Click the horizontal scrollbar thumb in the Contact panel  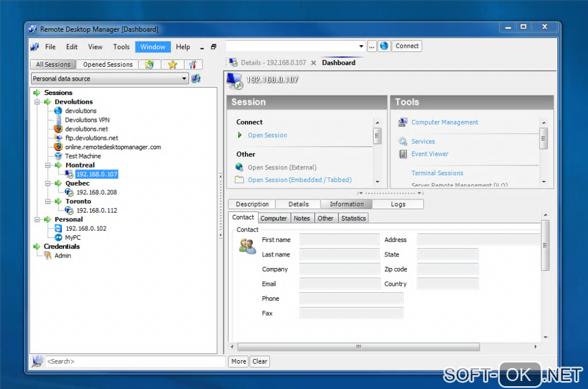pyautogui.click(x=359, y=347)
